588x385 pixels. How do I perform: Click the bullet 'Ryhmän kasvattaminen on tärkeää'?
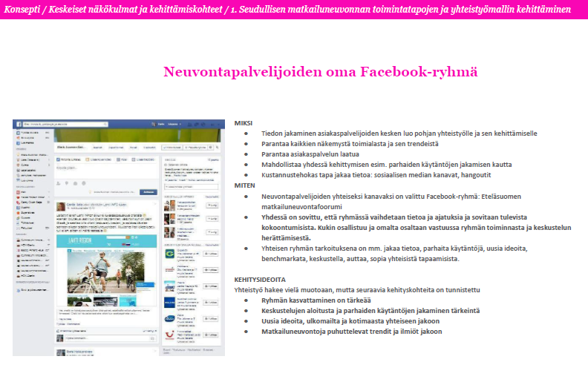pos(316,300)
